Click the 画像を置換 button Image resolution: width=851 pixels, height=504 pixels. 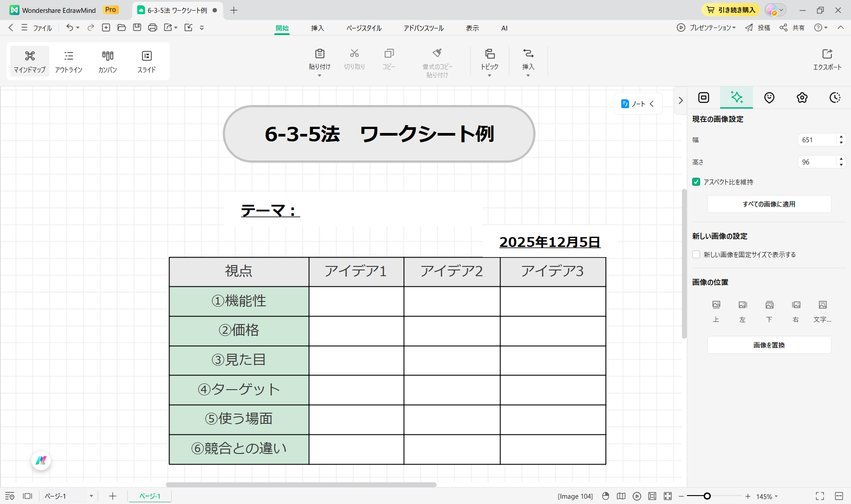tap(769, 345)
